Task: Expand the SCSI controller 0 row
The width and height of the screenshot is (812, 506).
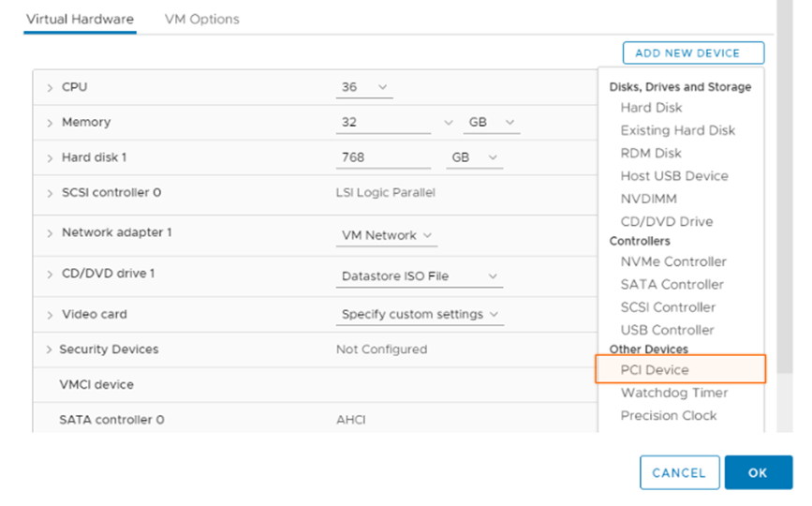Action: click(x=50, y=193)
